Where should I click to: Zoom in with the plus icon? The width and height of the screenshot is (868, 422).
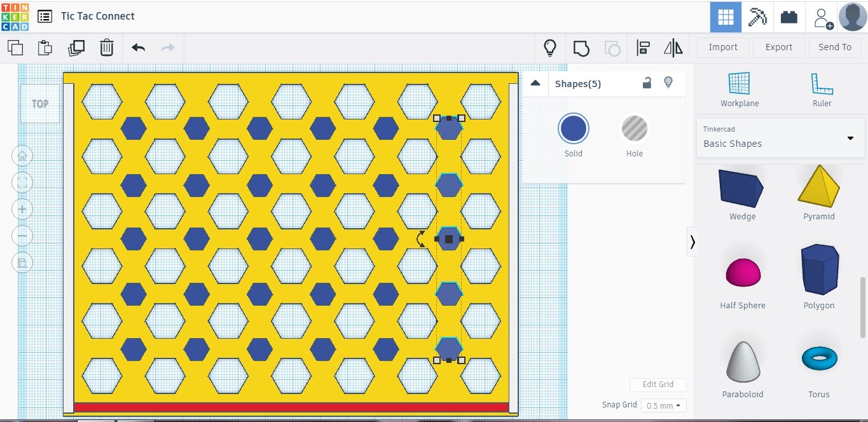point(22,209)
